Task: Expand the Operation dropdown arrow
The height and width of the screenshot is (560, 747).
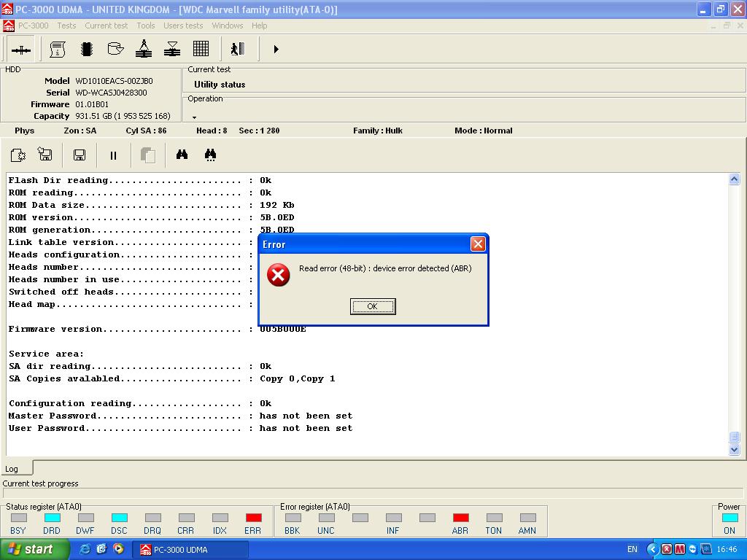Action: [x=194, y=117]
